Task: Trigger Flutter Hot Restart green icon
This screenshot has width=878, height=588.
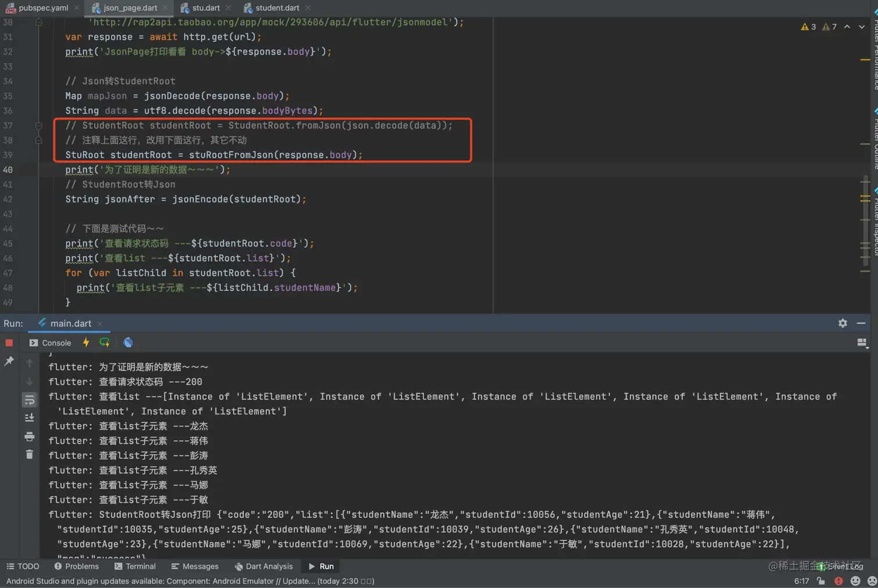Action: point(105,342)
